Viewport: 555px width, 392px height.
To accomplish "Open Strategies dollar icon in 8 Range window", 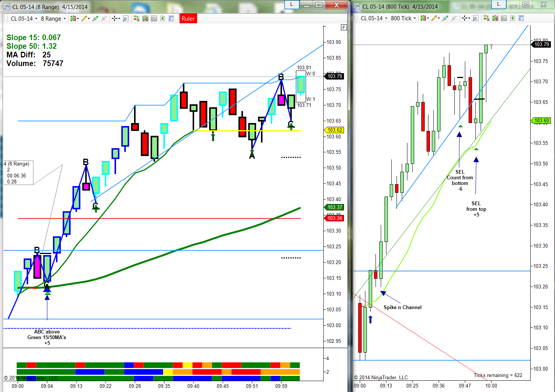I will point(163,18).
